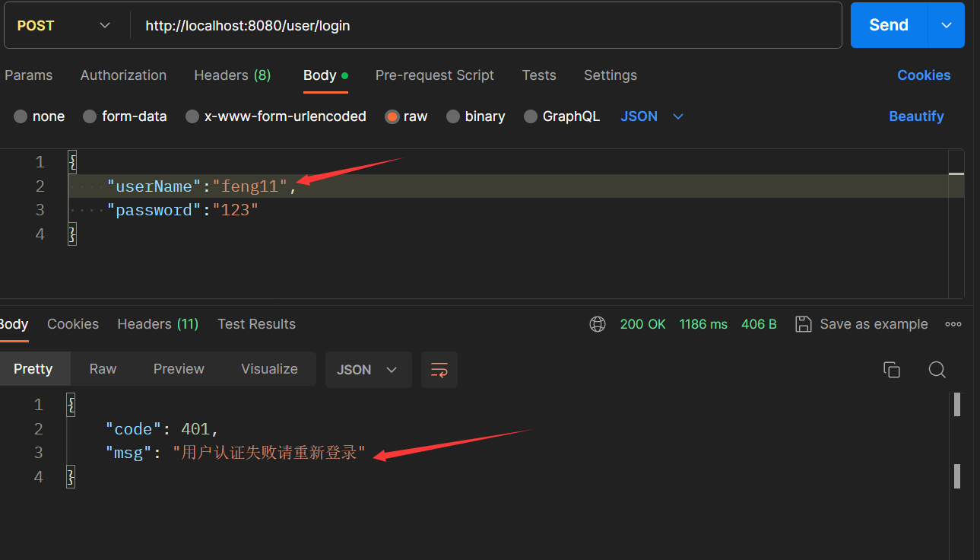Click the 200 OK status
Screen dimensions: 980x560
pos(642,324)
